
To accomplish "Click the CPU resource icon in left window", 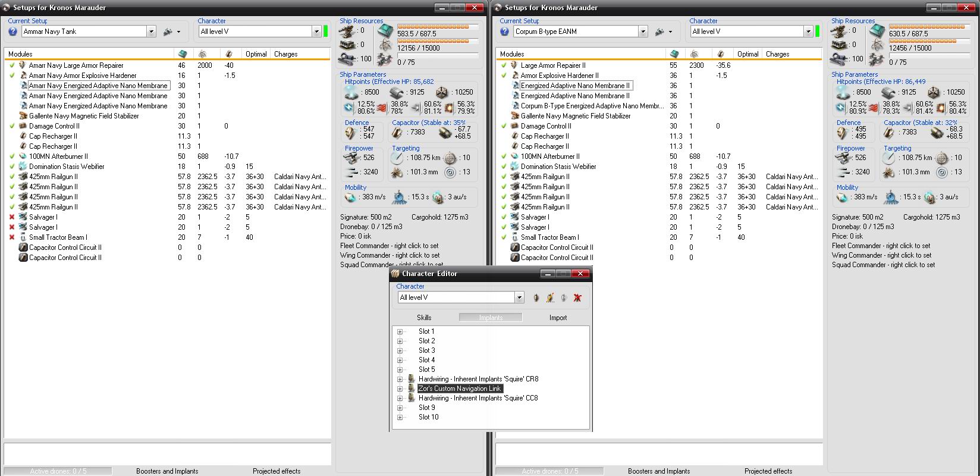I will [x=386, y=30].
